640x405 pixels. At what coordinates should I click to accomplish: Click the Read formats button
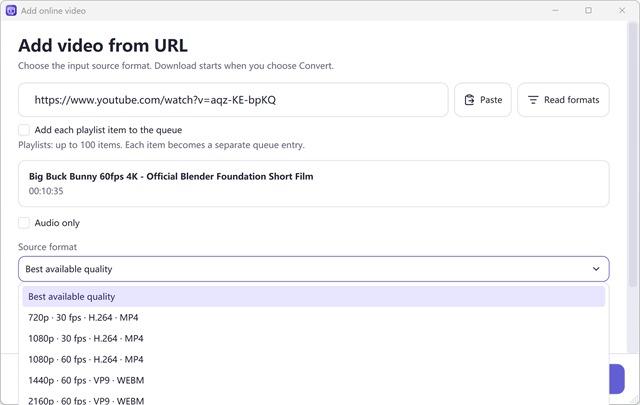coord(563,100)
